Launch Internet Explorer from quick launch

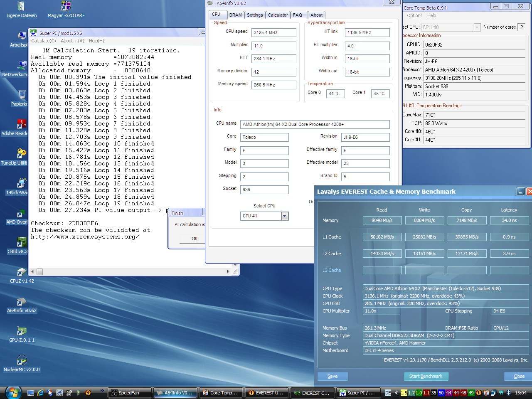[40, 392]
